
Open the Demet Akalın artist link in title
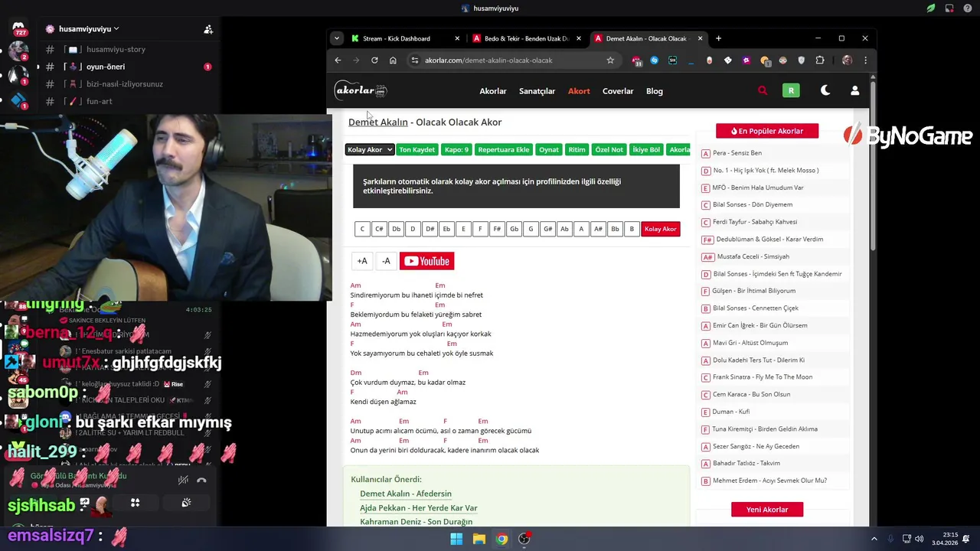pyautogui.click(x=378, y=122)
